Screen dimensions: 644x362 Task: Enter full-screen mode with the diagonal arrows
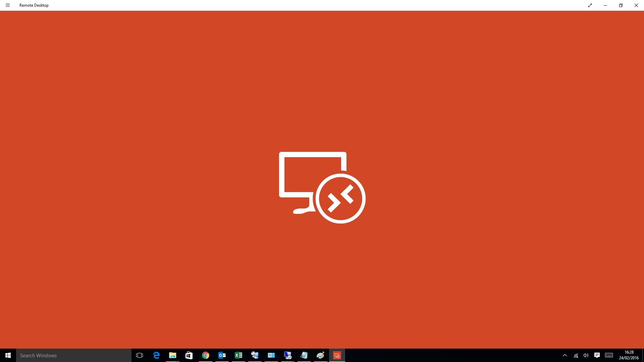(590, 5)
